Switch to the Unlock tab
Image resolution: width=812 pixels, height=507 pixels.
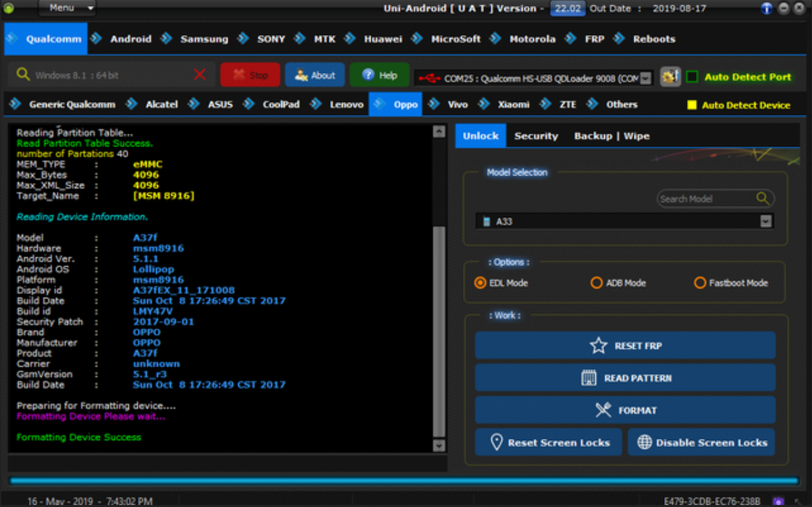pos(481,136)
